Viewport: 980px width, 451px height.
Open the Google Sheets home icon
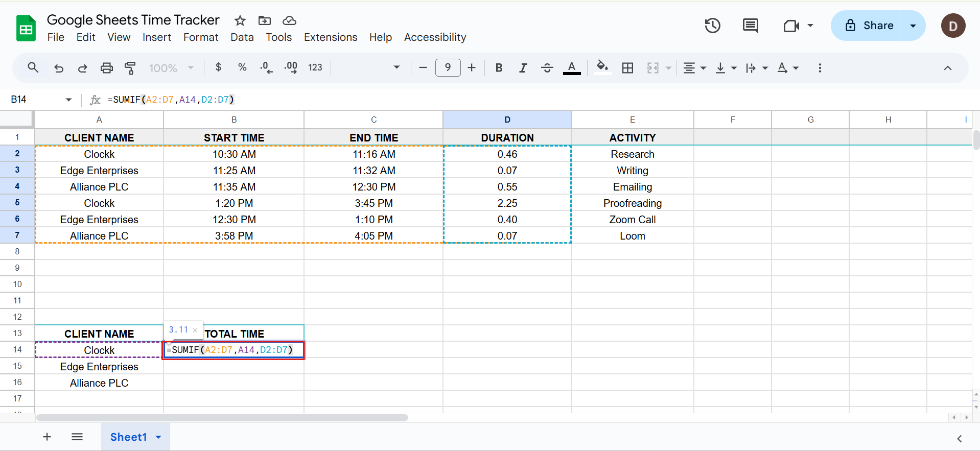(x=26, y=28)
